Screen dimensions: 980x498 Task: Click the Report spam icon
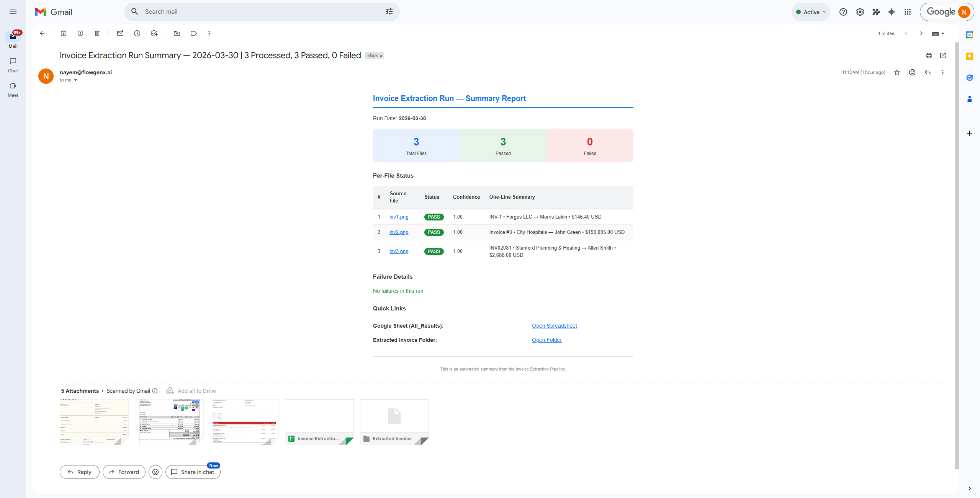tap(80, 33)
